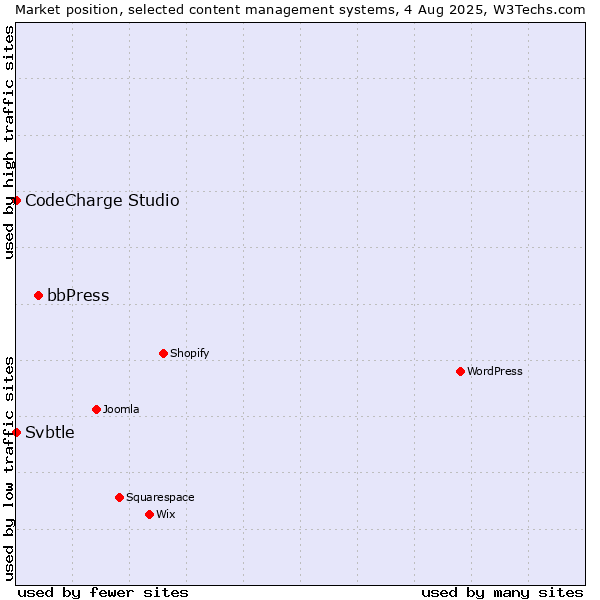Click the Joomla red data point
The image size is (600, 600).
tap(96, 409)
